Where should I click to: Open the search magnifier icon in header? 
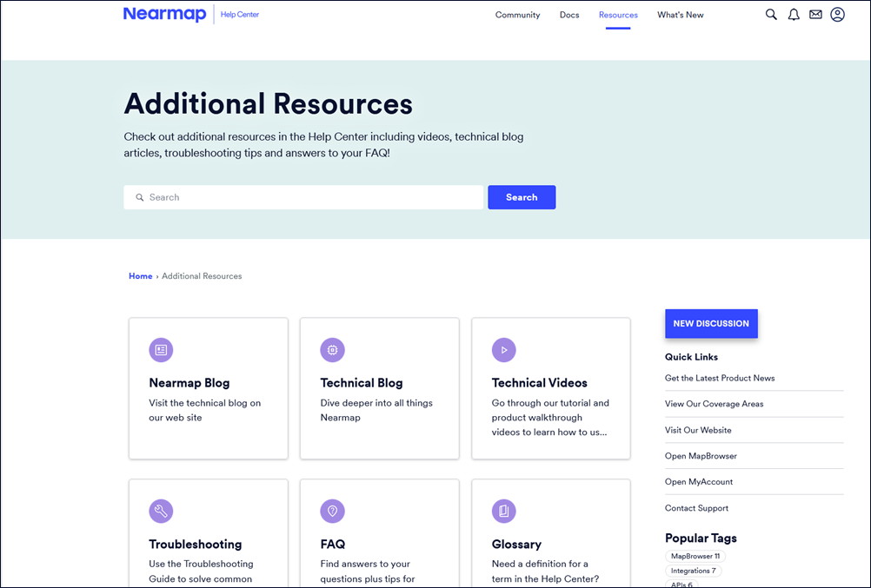pos(771,15)
